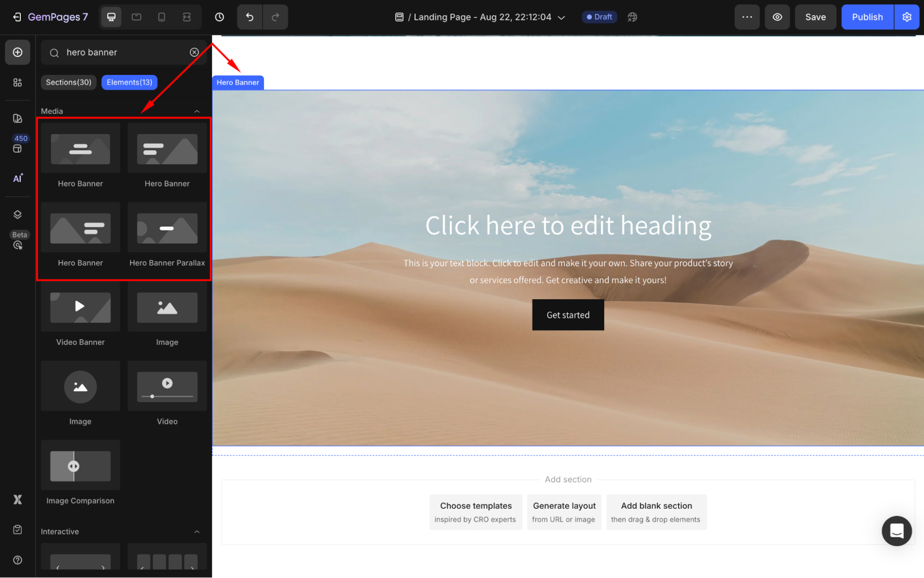Open the live chat bubble icon
This screenshot has width=924, height=578.
point(896,531)
